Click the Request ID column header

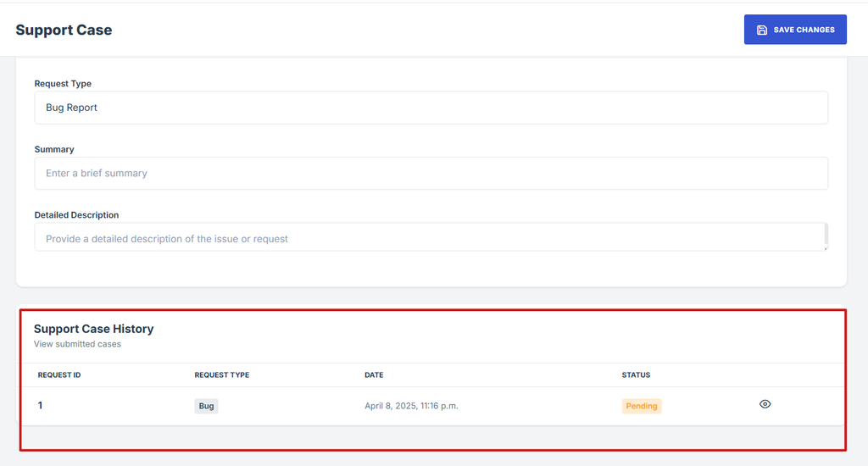pyautogui.click(x=59, y=374)
